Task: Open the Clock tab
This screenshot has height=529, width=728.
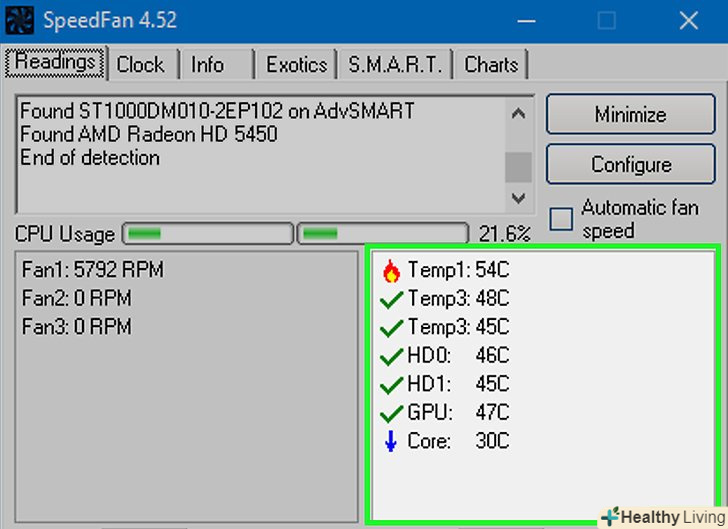Action: click(143, 65)
